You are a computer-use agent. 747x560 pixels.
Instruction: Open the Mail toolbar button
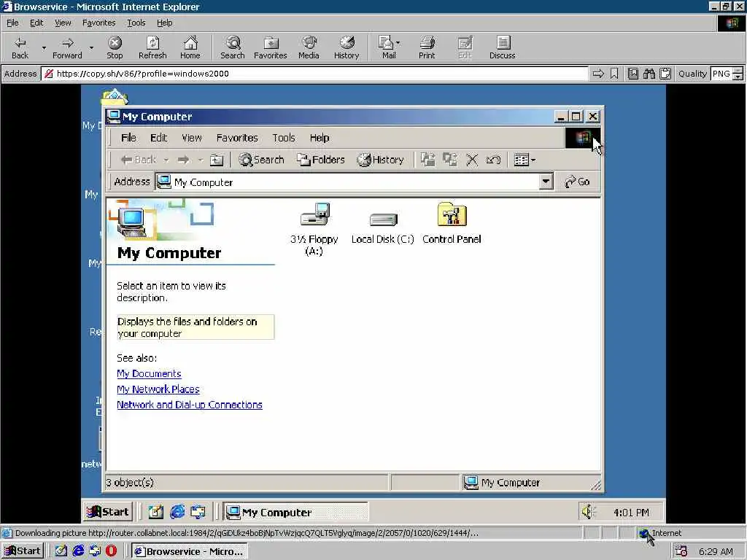point(388,47)
